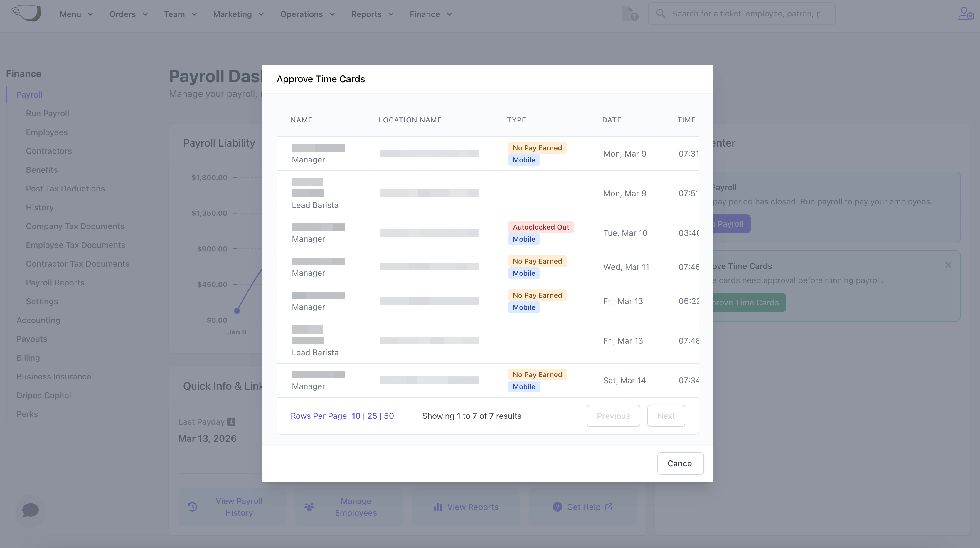The image size is (980, 548).
Task: Select Run Payroll in the sidebar
Action: click(48, 113)
